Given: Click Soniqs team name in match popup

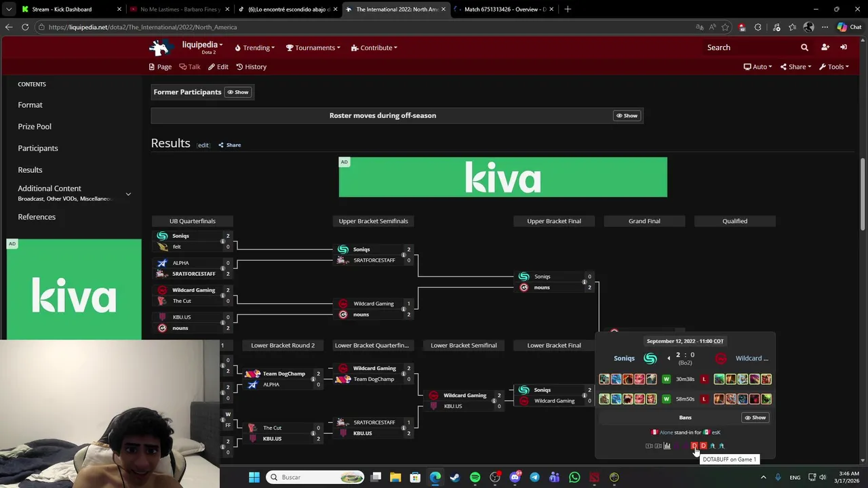Looking at the screenshot, I should pyautogui.click(x=625, y=359).
